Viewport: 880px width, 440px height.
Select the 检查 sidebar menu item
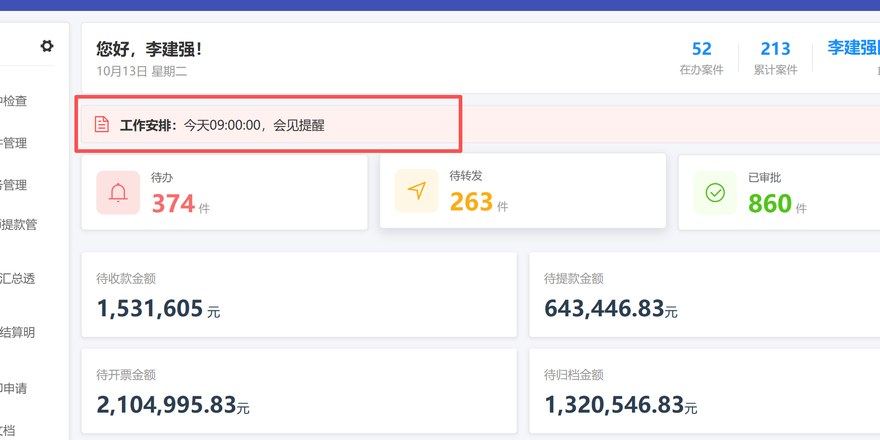(13, 102)
